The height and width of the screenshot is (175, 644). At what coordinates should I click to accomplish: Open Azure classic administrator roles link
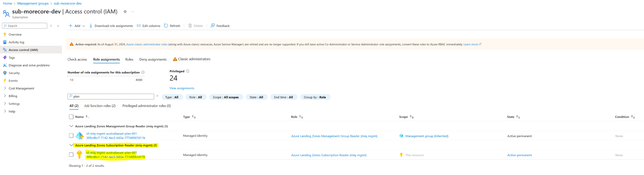147,44
